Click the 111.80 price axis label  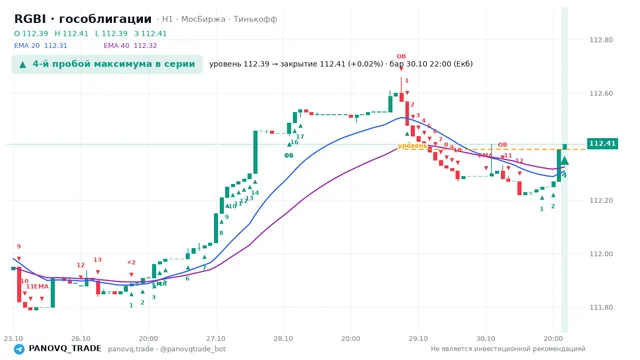tap(601, 307)
